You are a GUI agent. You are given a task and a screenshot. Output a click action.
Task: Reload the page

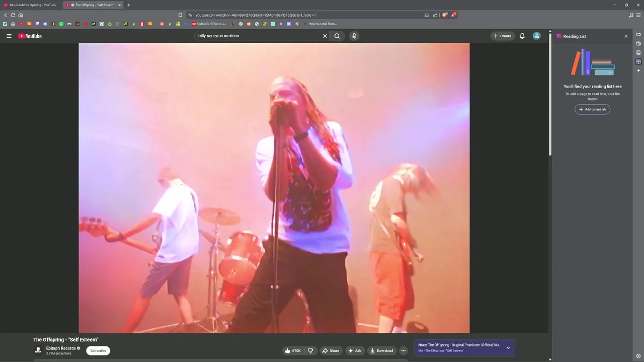click(13, 15)
